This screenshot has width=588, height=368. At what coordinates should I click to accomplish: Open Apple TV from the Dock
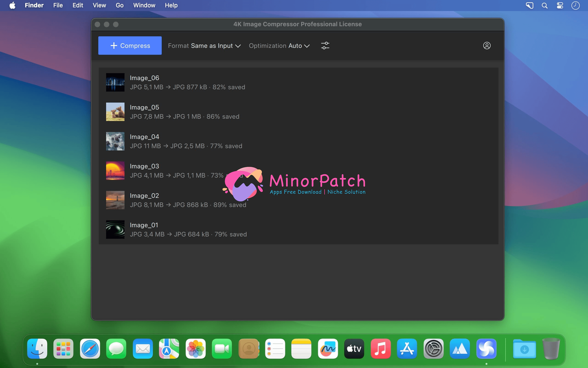tap(354, 349)
